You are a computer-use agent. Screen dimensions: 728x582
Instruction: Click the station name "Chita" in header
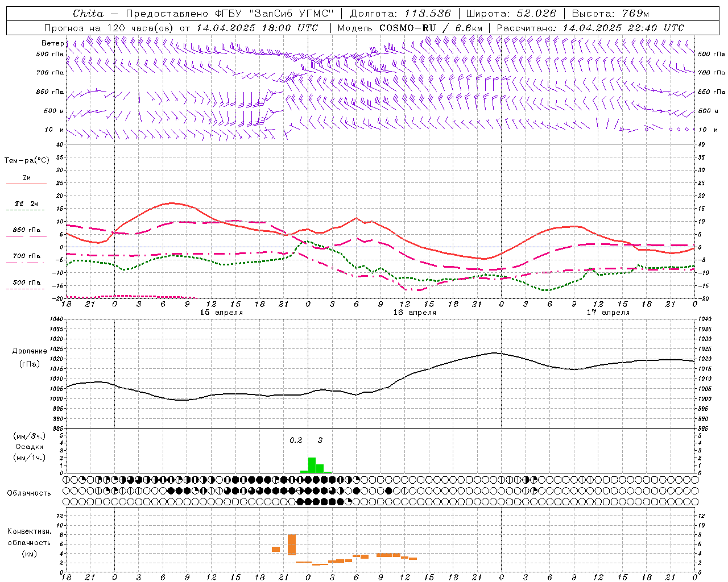[x=88, y=14]
